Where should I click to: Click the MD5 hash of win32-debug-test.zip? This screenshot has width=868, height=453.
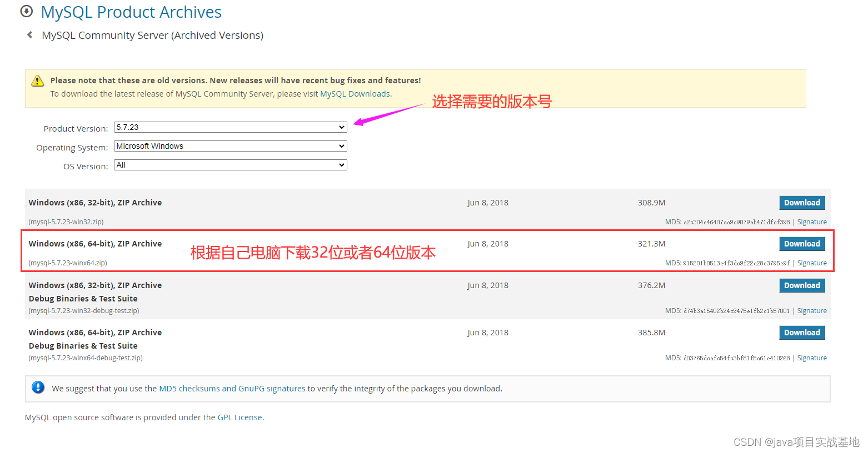[736, 311]
